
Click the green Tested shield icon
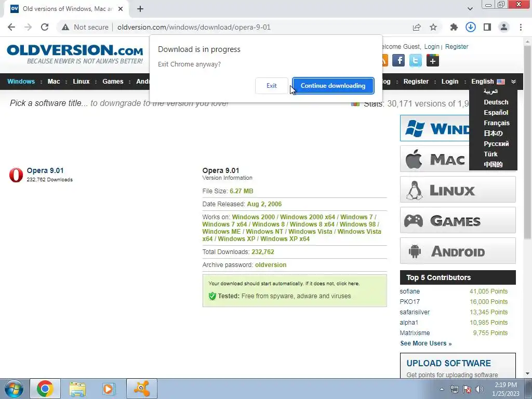point(212,296)
